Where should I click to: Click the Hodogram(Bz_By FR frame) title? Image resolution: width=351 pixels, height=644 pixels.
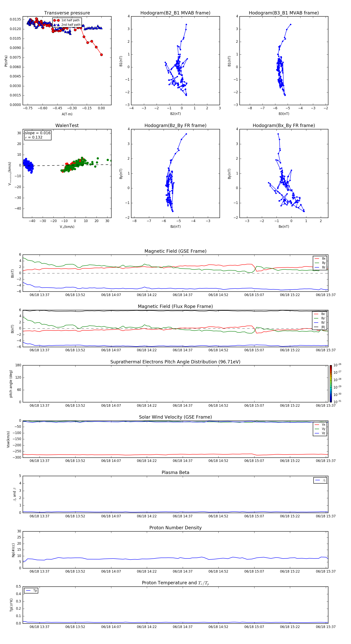point(175,125)
